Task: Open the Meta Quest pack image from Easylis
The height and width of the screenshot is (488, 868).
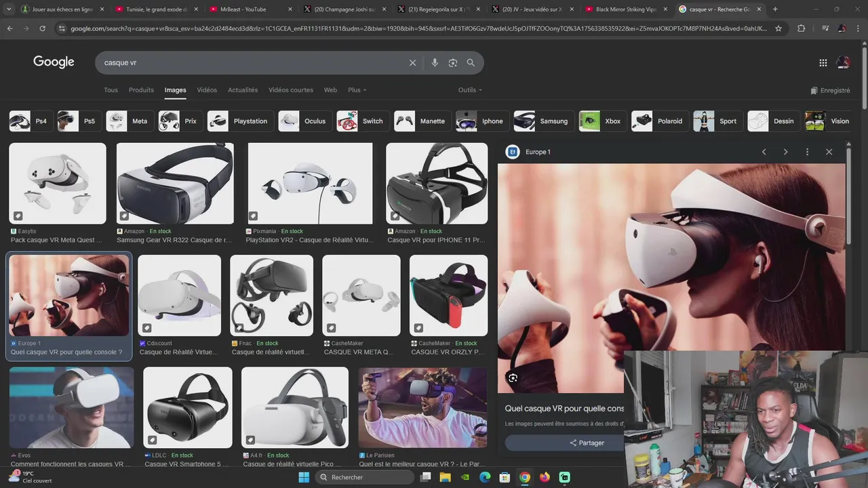Action: (x=58, y=184)
